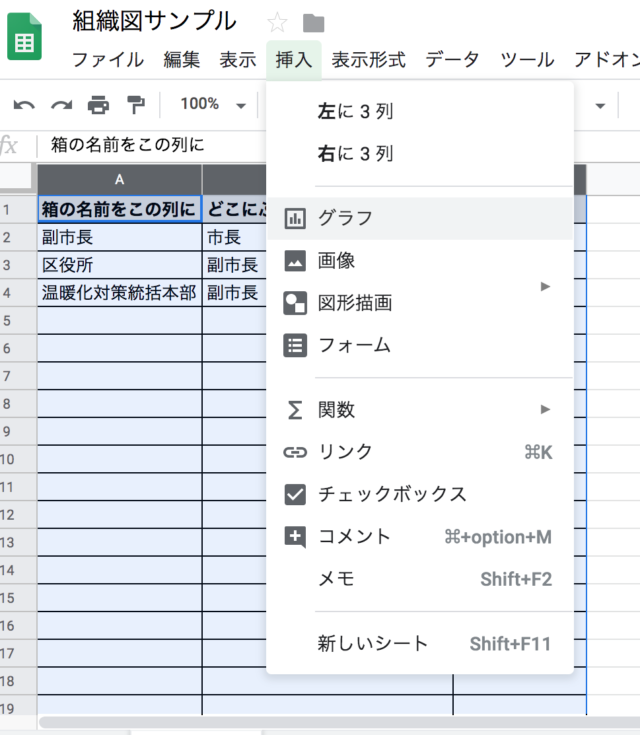Select the paint format tool
The image size is (640, 735).
(136, 105)
